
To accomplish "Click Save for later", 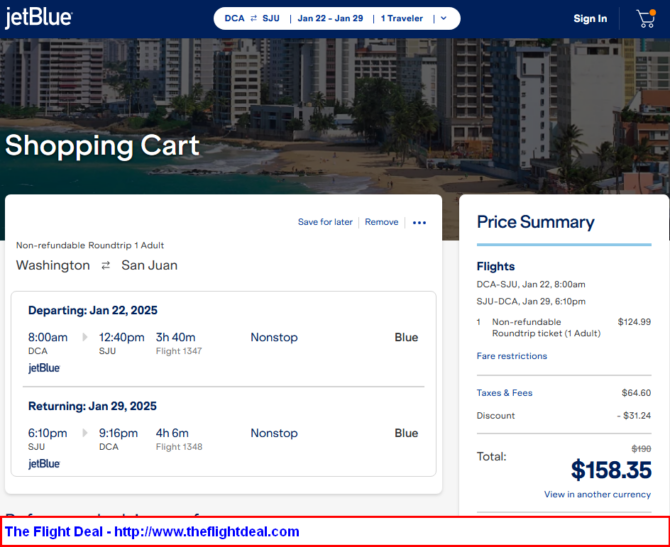I will click(x=325, y=222).
